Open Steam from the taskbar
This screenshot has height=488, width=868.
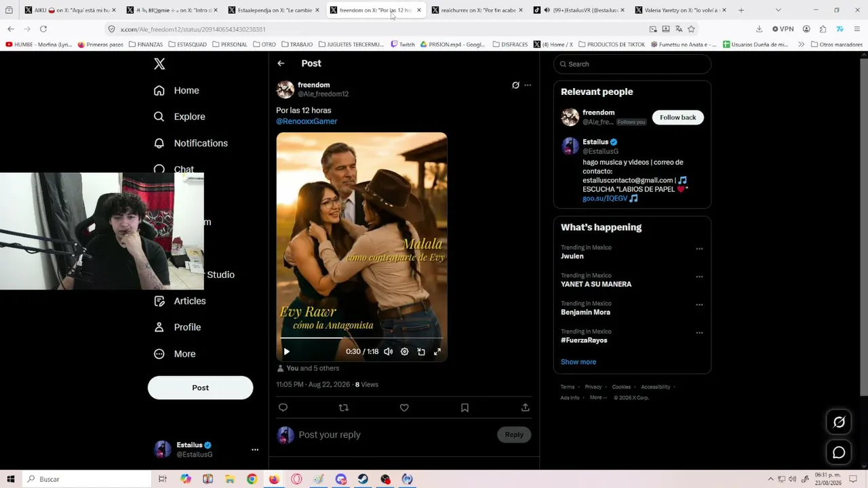point(363,479)
